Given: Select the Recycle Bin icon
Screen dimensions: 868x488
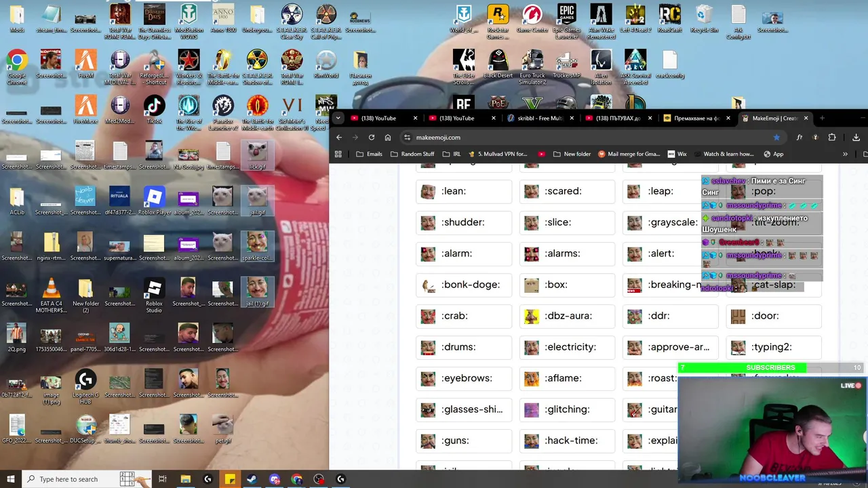Looking at the screenshot, I should [704, 18].
